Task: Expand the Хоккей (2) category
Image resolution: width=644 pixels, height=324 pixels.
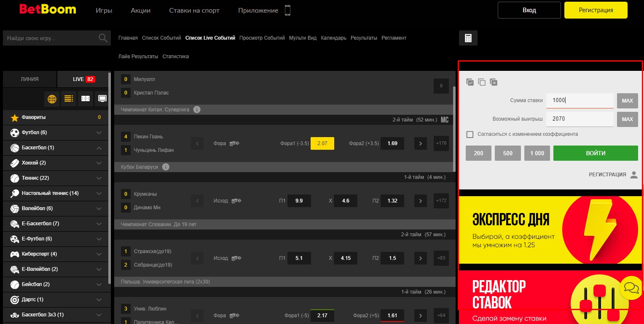Action: (x=99, y=163)
